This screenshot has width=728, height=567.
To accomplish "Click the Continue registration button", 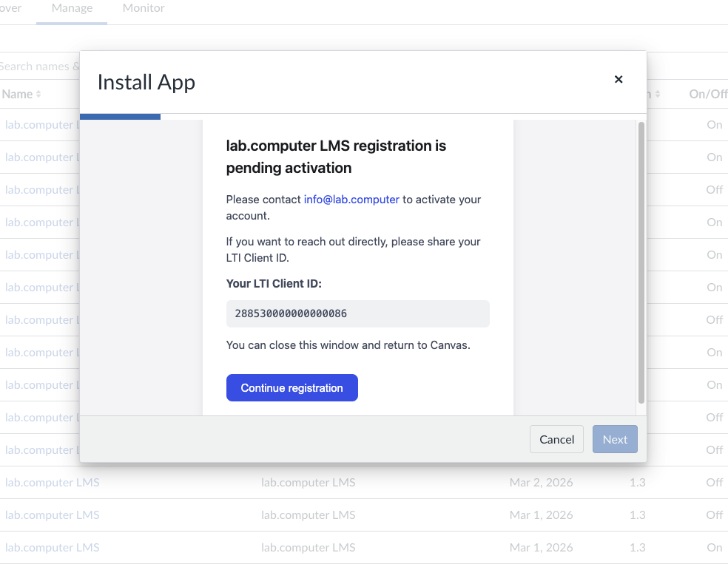I will tap(292, 388).
